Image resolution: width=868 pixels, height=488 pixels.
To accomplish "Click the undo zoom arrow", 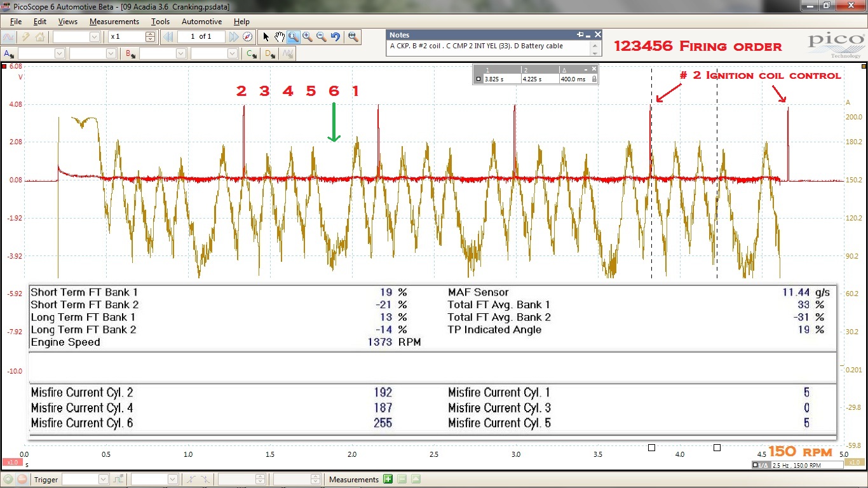I will pos(335,37).
